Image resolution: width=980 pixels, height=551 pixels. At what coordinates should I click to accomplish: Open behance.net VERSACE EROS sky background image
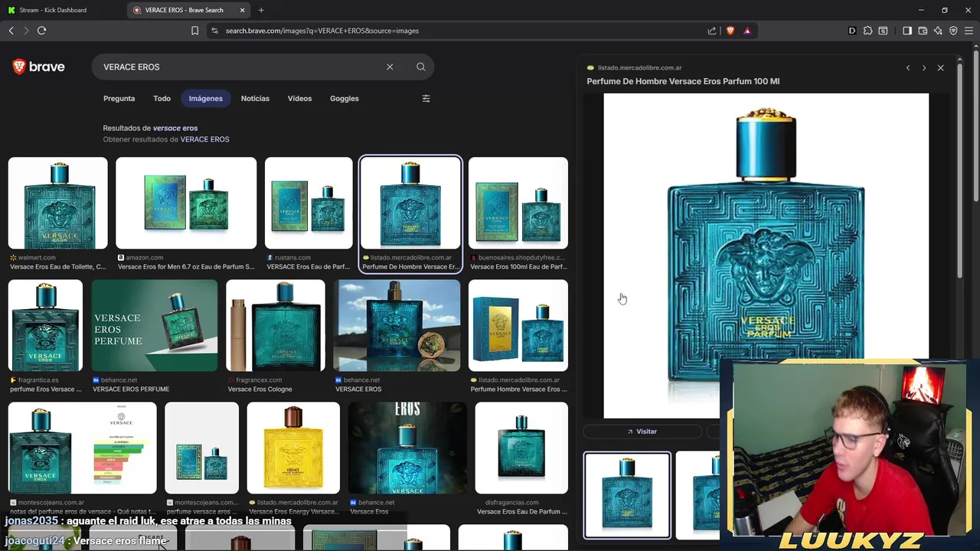[397, 325]
